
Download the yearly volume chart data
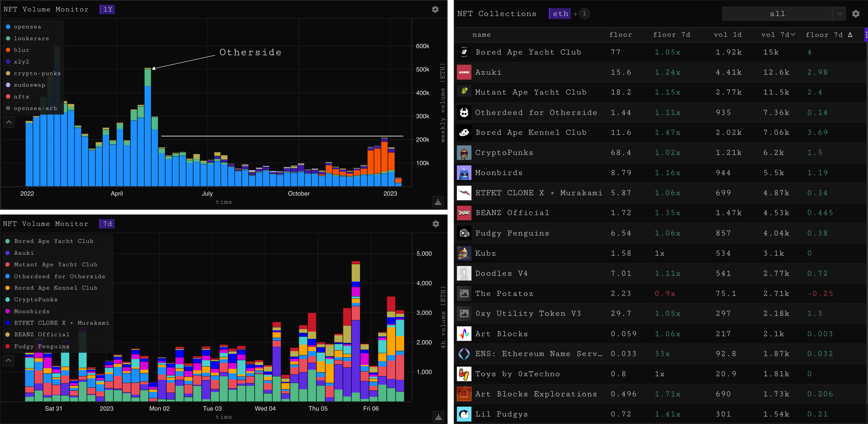[438, 202]
